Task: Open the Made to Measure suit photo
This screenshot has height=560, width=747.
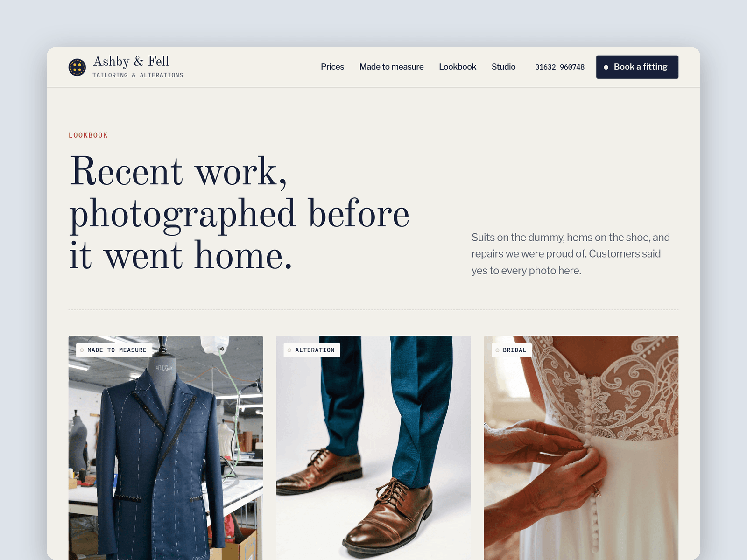Action: [x=166, y=448]
